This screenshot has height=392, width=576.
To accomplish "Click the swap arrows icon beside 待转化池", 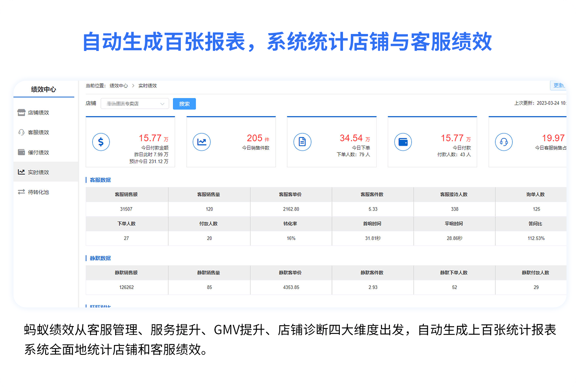I will 21,192.
